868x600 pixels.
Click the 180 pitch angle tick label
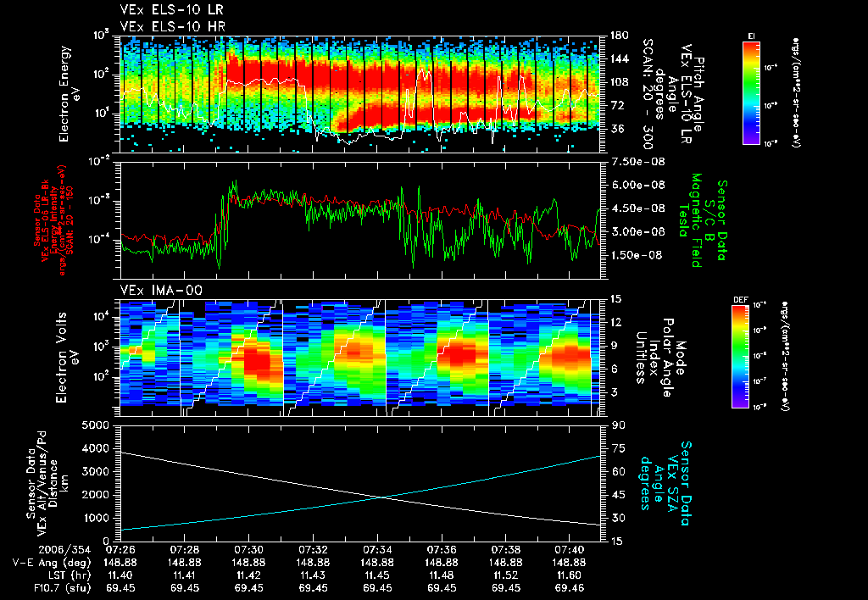pos(620,36)
